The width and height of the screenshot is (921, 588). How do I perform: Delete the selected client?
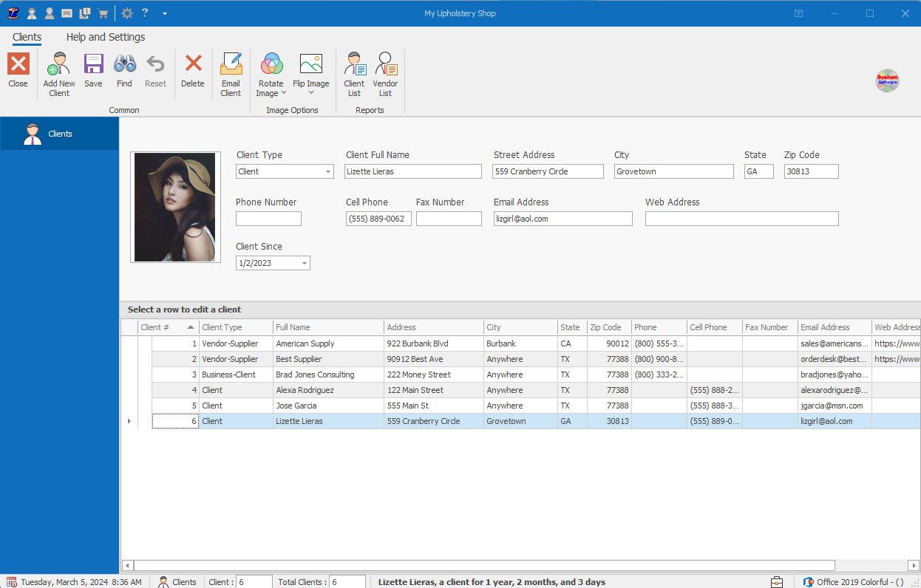193,72
